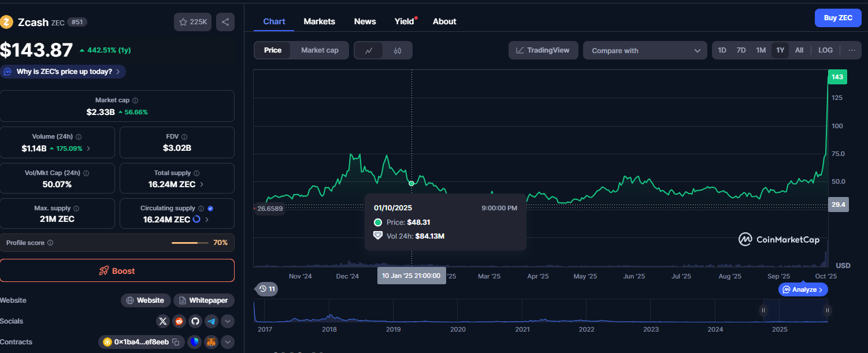The image size is (868, 353).
Task: Open Zcash's Reddit social link
Action: click(179, 321)
